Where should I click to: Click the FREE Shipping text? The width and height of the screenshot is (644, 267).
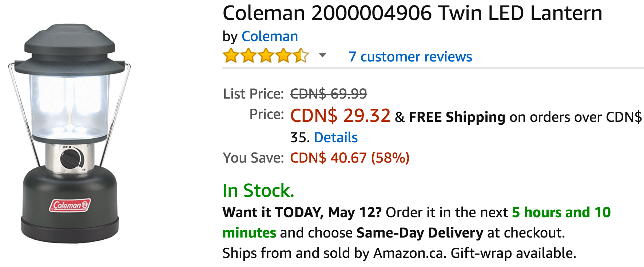[457, 117]
